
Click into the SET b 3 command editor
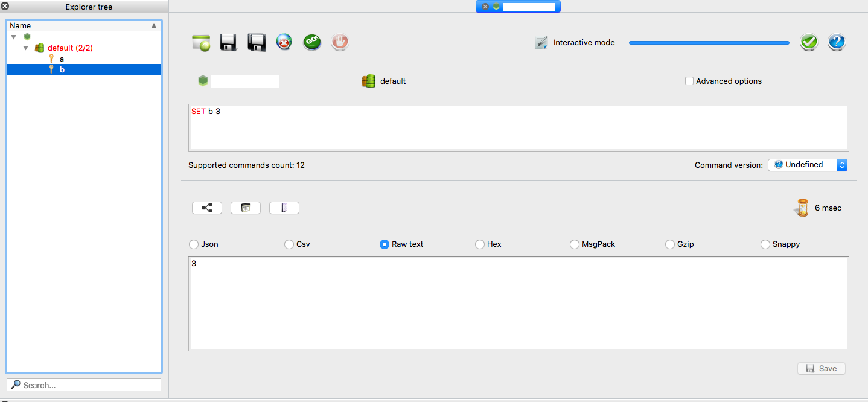[519, 127]
